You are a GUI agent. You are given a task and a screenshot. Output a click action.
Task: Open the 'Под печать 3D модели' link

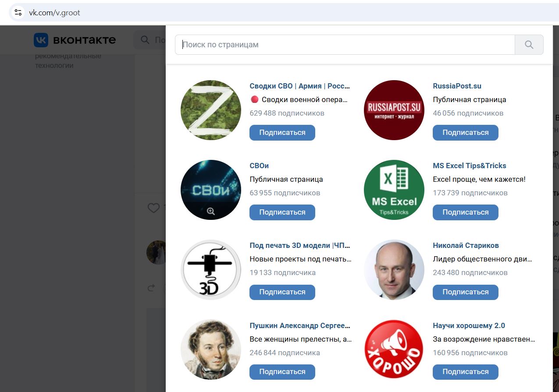point(300,245)
